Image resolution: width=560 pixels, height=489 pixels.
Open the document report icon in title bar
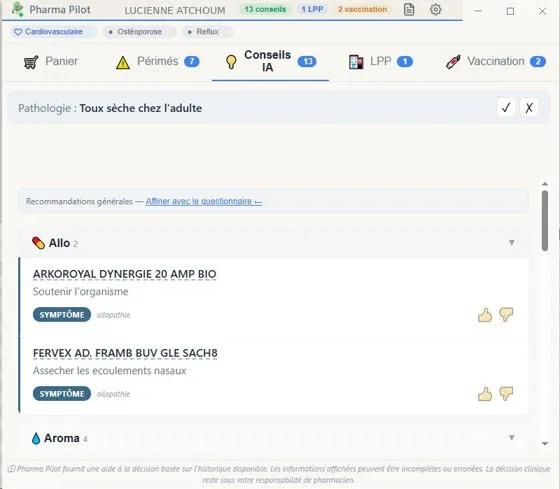[x=409, y=10]
